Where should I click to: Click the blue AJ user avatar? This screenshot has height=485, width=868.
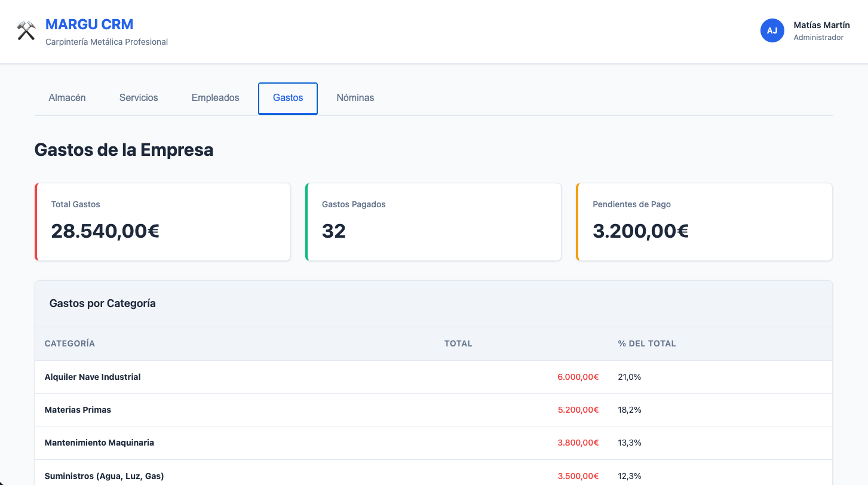point(772,30)
